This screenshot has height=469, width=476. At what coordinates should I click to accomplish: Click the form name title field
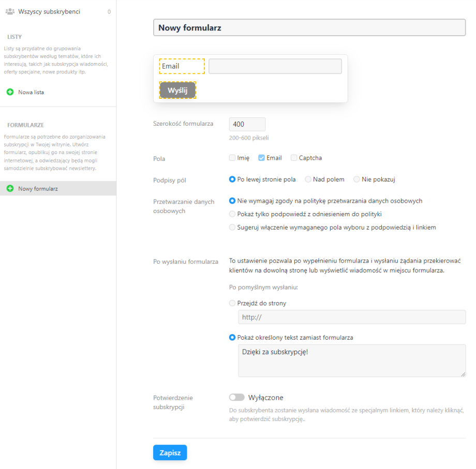coord(309,28)
